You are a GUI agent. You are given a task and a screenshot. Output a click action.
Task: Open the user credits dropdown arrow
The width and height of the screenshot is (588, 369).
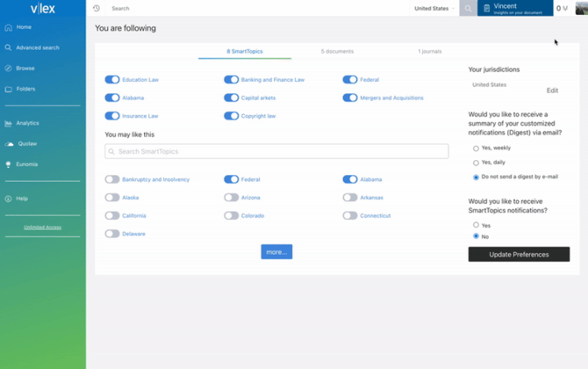tap(565, 8)
